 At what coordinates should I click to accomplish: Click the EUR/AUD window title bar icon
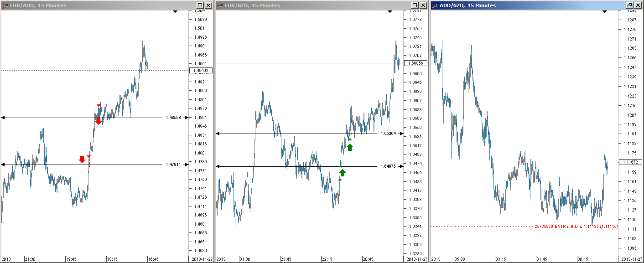[5, 5]
